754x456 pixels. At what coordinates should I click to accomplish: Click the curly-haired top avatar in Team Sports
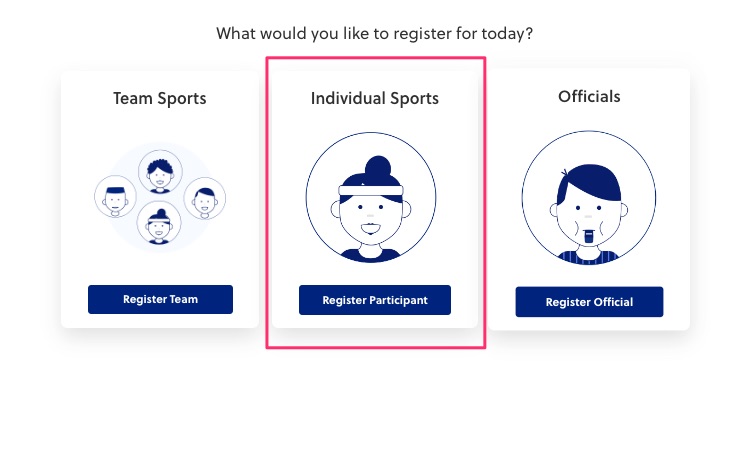(159, 172)
